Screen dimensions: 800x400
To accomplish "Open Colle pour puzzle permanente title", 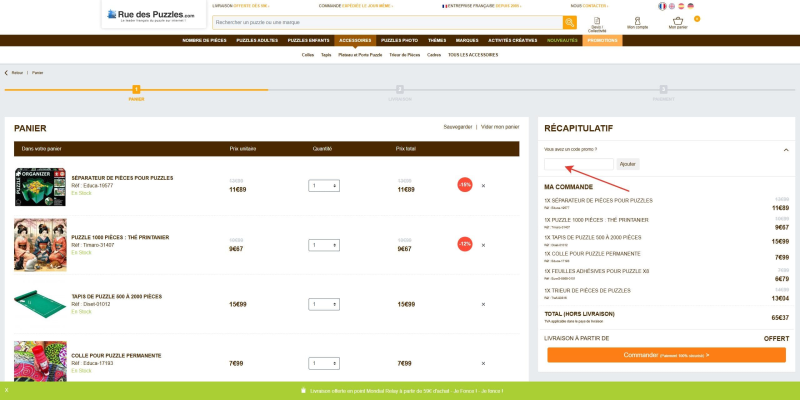I will click(x=116, y=356).
